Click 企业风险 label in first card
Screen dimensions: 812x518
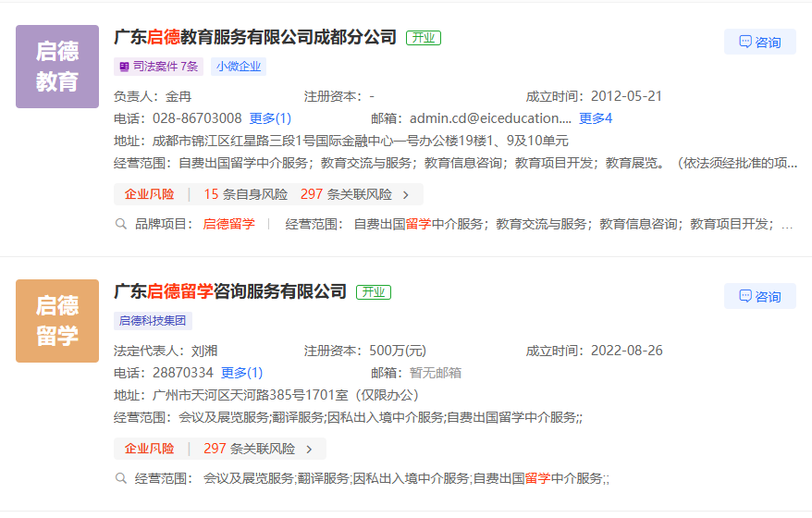[149, 194]
